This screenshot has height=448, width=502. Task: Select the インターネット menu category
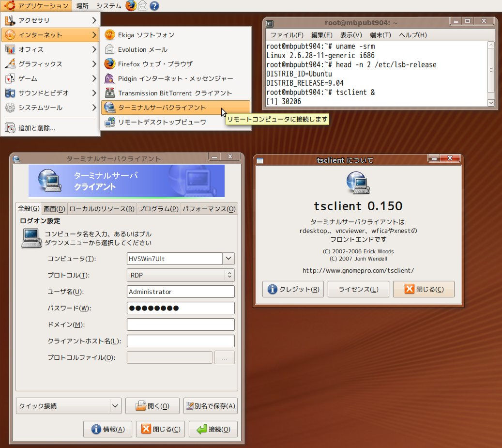tap(50, 35)
